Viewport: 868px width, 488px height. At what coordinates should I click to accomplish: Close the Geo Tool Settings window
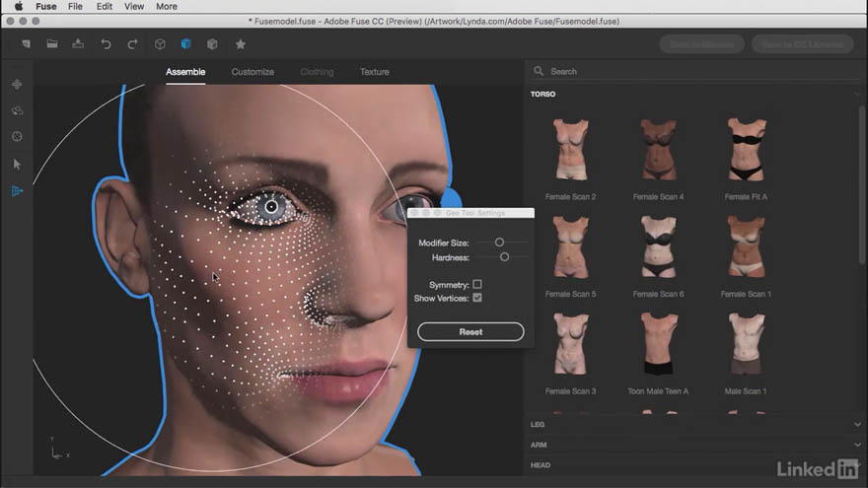click(x=414, y=213)
